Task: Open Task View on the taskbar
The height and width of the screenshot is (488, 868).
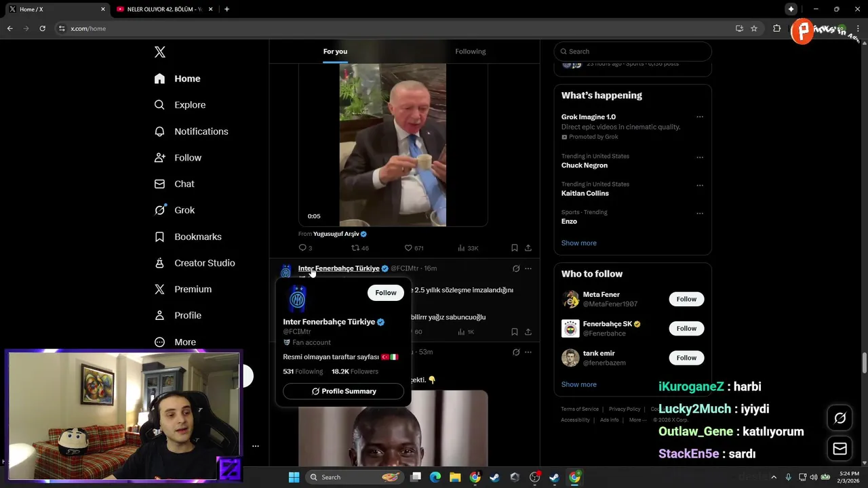Action: (416, 477)
